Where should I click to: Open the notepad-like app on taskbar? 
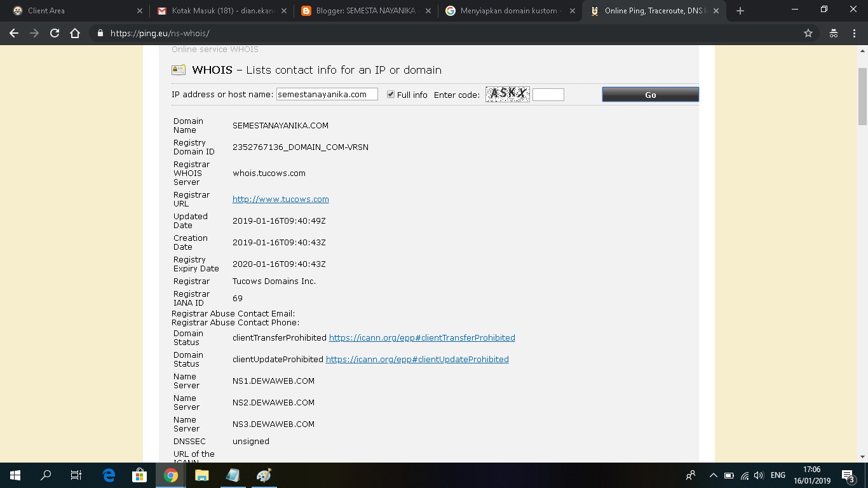(x=233, y=475)
